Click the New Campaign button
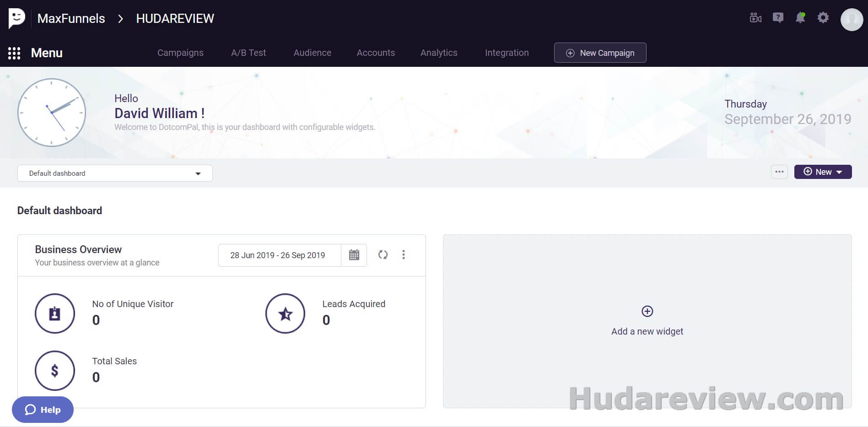Screen dimensions: 868x427 point(600,53)
